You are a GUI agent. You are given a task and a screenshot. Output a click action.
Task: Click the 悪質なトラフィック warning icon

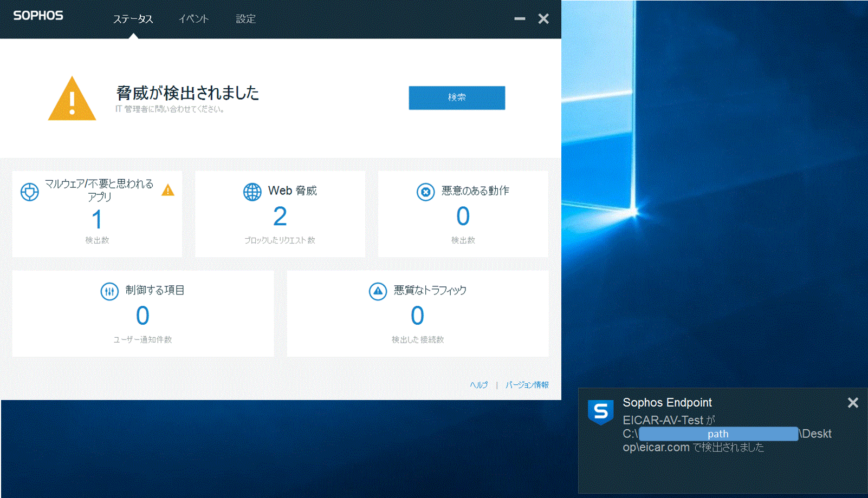point(378,291)
